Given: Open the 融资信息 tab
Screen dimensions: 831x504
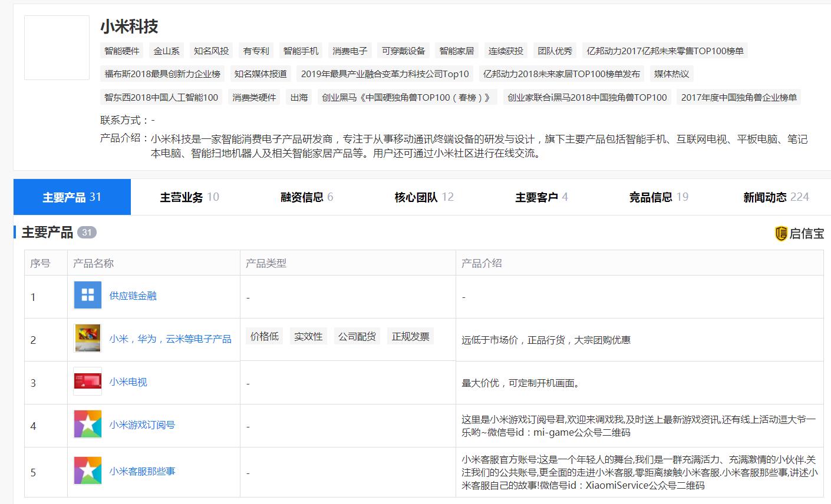Looking at the screenshot, I should (x=306, y=197).
